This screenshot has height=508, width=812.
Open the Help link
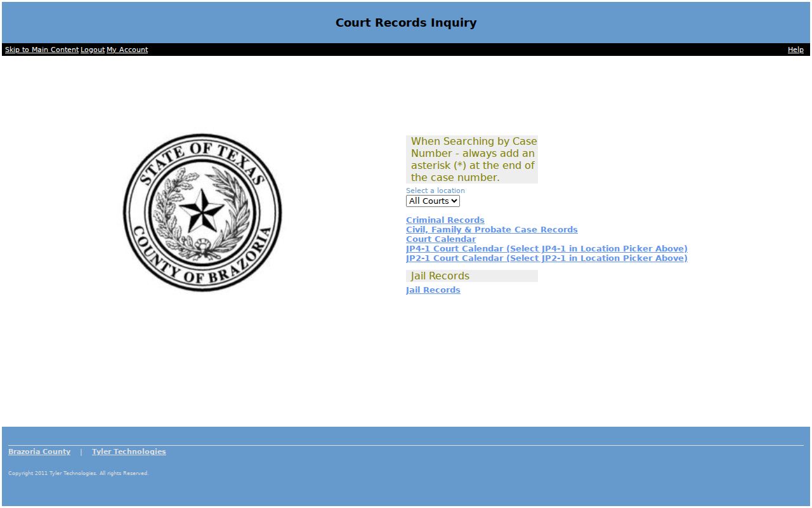[x=796, y=50]
